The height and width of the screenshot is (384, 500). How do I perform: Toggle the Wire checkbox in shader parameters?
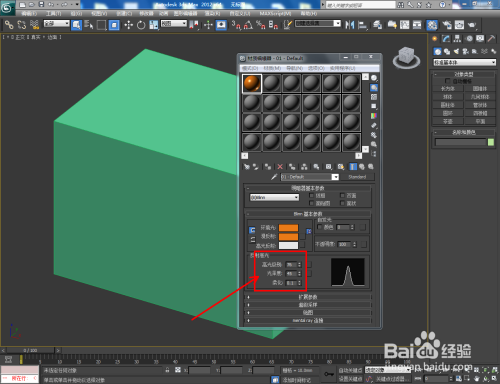pyautogui.click(x=312, y=195)
